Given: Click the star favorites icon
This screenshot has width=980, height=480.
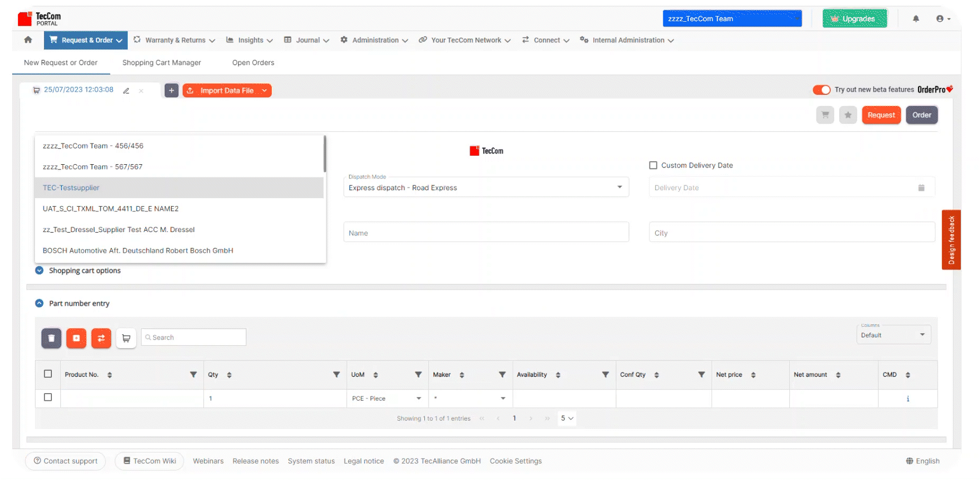Looking at the screenshot, I should click(x=848, y=115).
